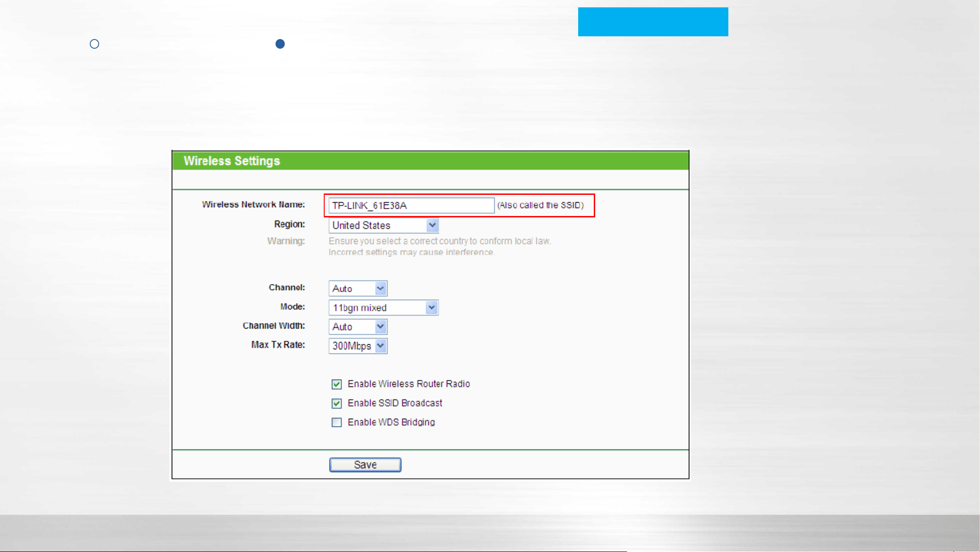Click the Wireless Network Name label
The image size is (980, 552).
pos(253,205)
